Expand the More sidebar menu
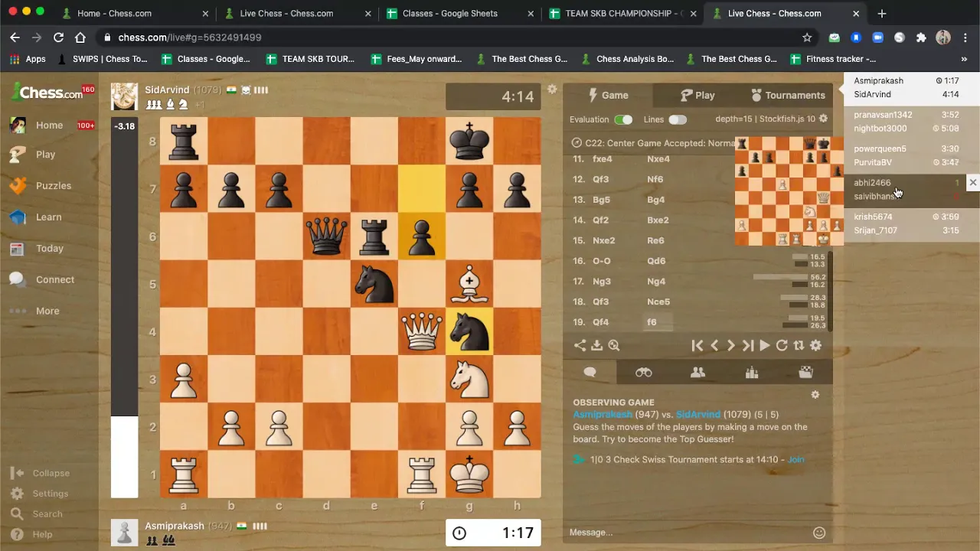Image resolution: width=980 pixels, height=551 pixels. point(34,311)
